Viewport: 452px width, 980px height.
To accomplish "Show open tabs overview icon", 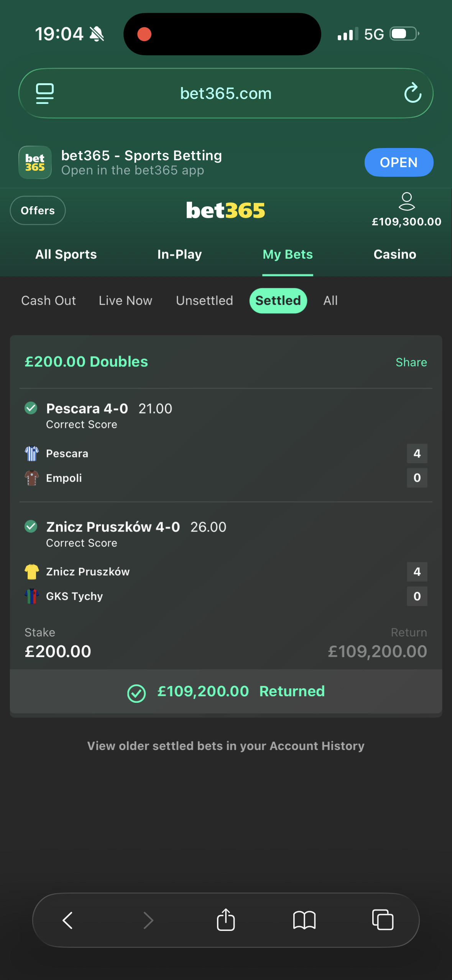I will 383,920.
